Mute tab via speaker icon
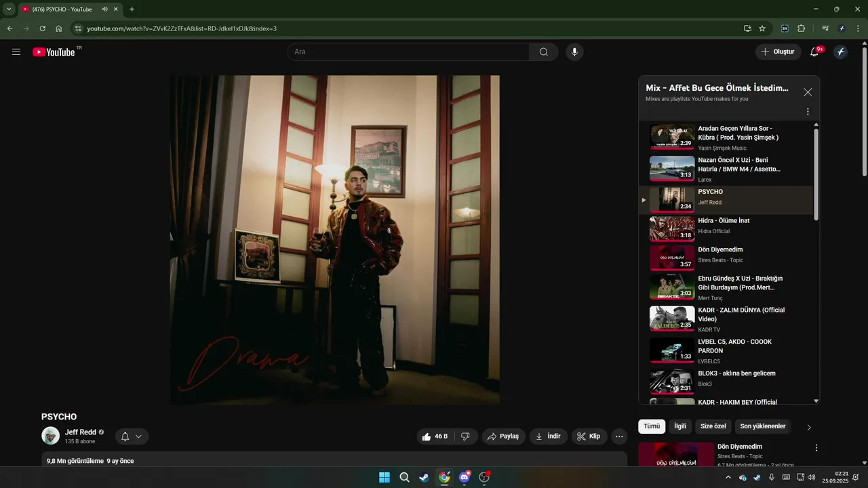 [x=105, y=9]
